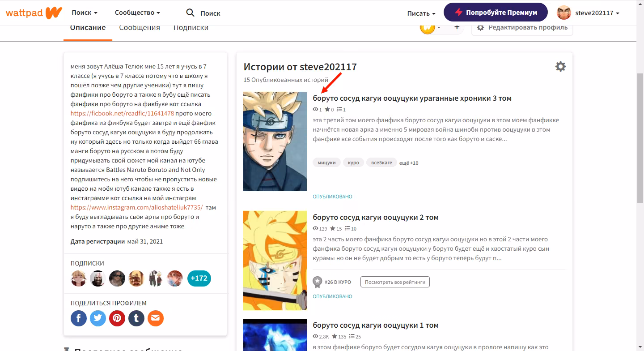The width and height of the screenshot is (644, 351).
Task: Click the Wattpad logo
Action: coord(34,13)
